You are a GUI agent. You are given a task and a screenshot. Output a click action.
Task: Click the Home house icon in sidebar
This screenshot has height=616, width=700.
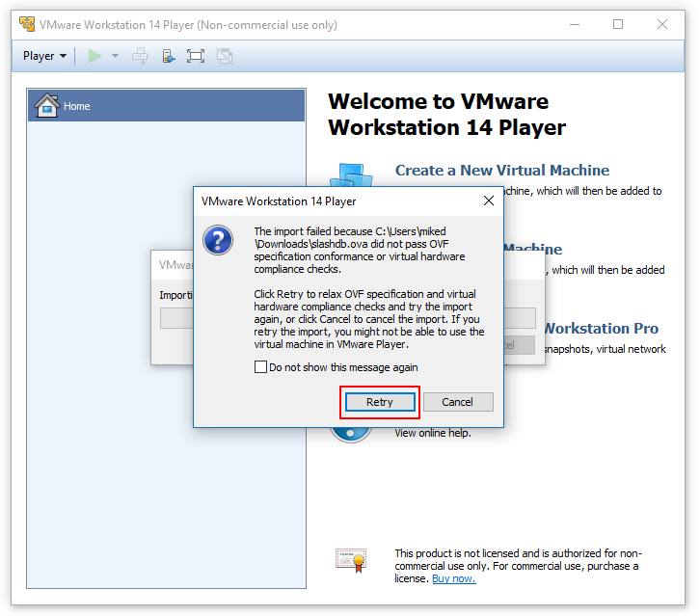point(46,106)
